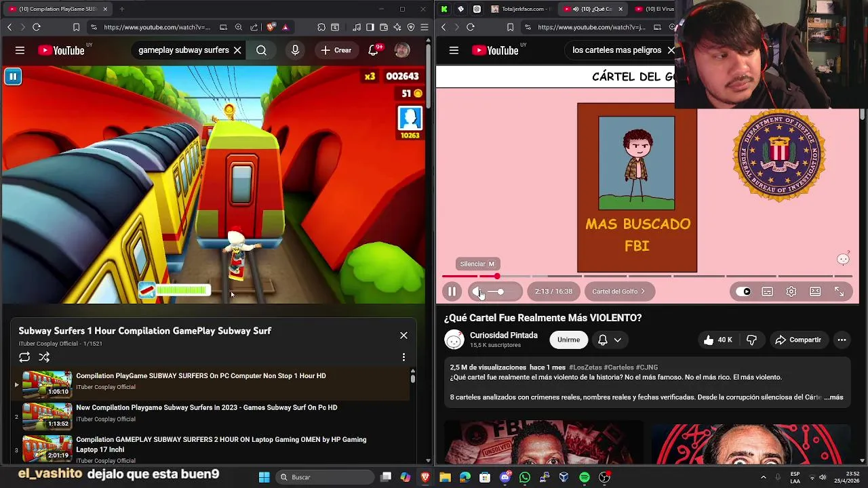Open more actions menu beside Compartir
Image resolution: width=868 pixels, height=488 pixels.
[842, 340]
